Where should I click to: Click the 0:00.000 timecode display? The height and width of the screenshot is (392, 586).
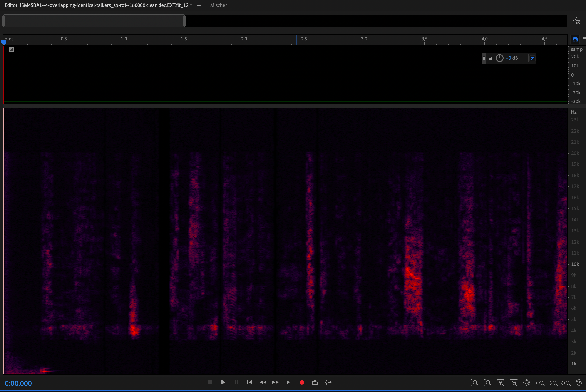(x=18, y=383)
